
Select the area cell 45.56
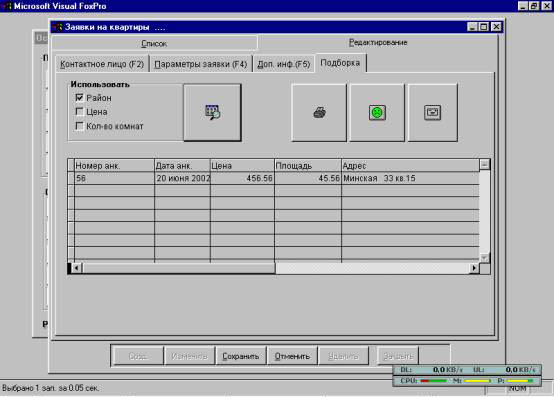point(308,178)
